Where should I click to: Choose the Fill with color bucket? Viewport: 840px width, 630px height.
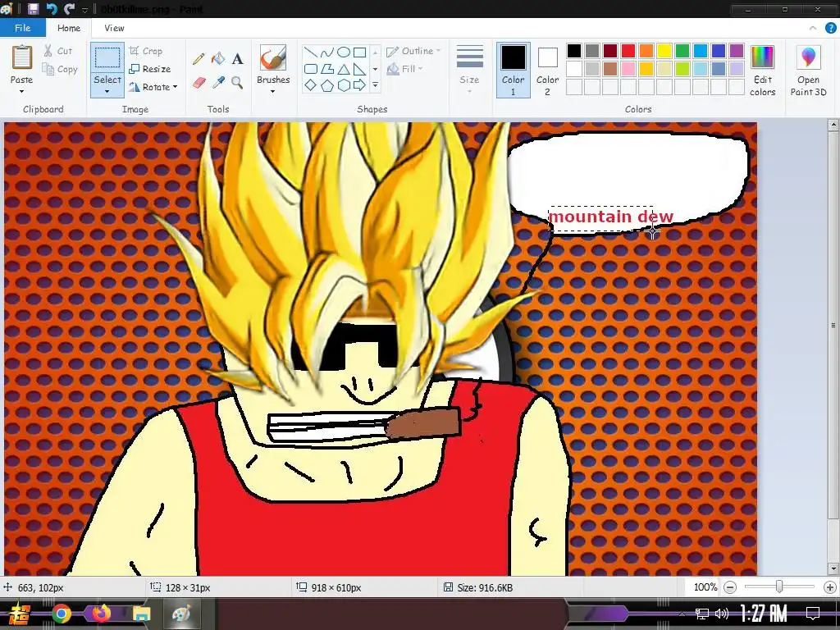[218, 58]
